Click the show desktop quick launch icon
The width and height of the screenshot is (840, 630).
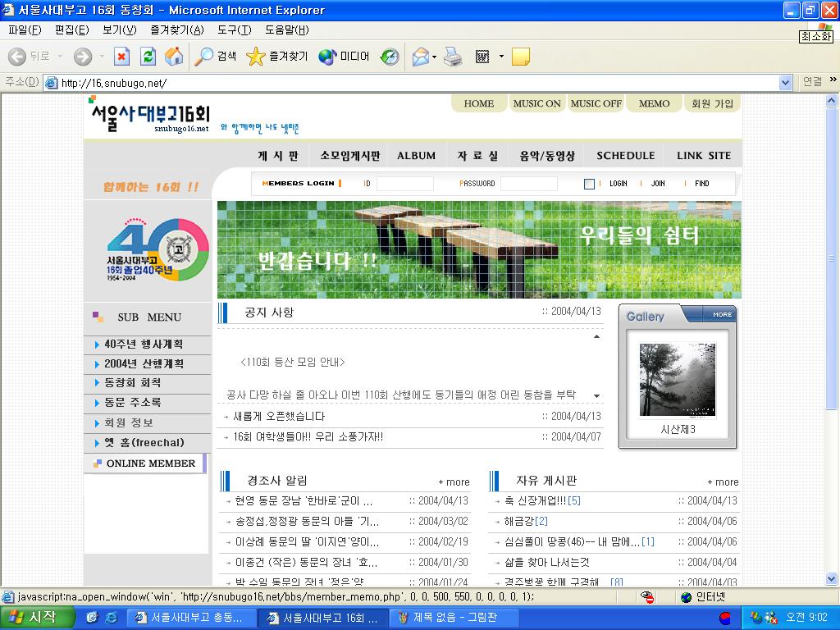(x=92, y=618)
